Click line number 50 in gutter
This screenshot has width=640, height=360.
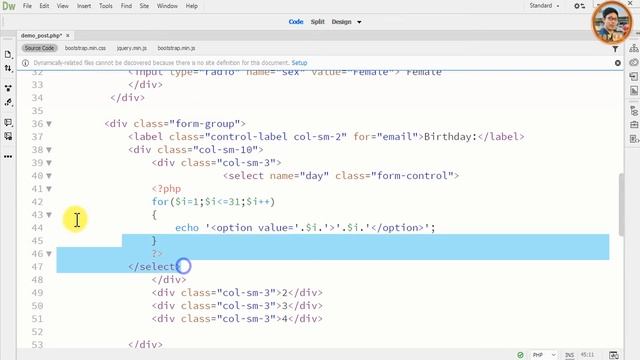tap(37, 306)
